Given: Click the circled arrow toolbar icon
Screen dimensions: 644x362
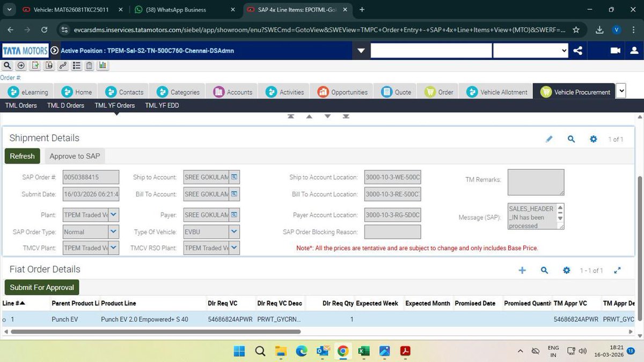Looking at the screenshot, I should point(21,66).
